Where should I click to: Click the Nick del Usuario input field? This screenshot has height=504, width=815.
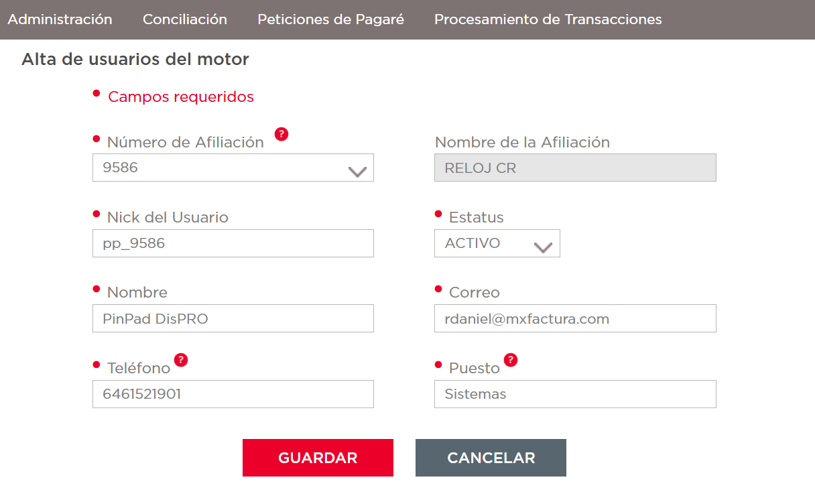click(233, 243)
